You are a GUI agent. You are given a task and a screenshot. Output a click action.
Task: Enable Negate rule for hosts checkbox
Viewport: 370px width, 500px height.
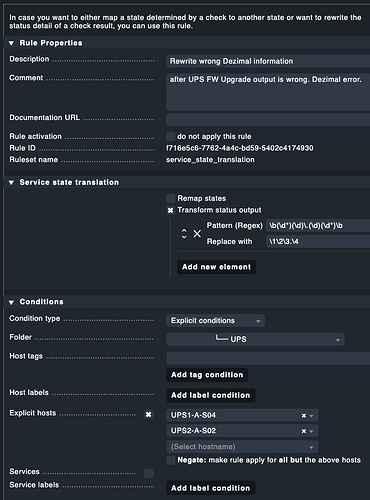click(171, 460)
